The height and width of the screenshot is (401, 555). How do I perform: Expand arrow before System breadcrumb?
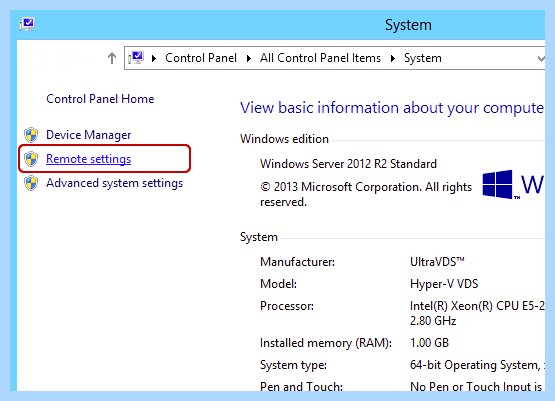pos(393,58)
